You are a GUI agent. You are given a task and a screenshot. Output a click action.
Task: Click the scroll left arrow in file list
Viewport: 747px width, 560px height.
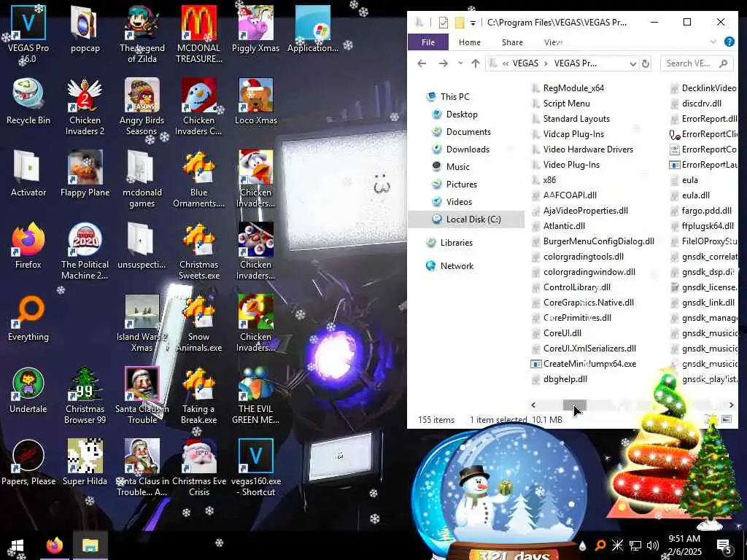533,405
